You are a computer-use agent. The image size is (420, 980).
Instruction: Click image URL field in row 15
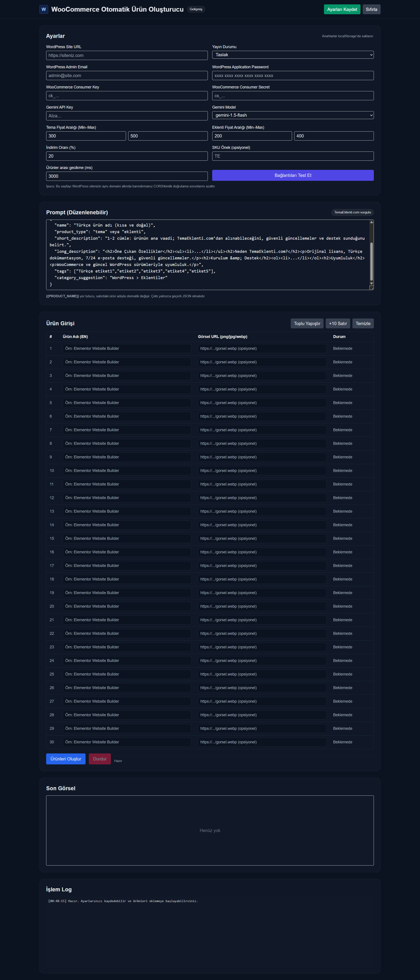(262, 539)
